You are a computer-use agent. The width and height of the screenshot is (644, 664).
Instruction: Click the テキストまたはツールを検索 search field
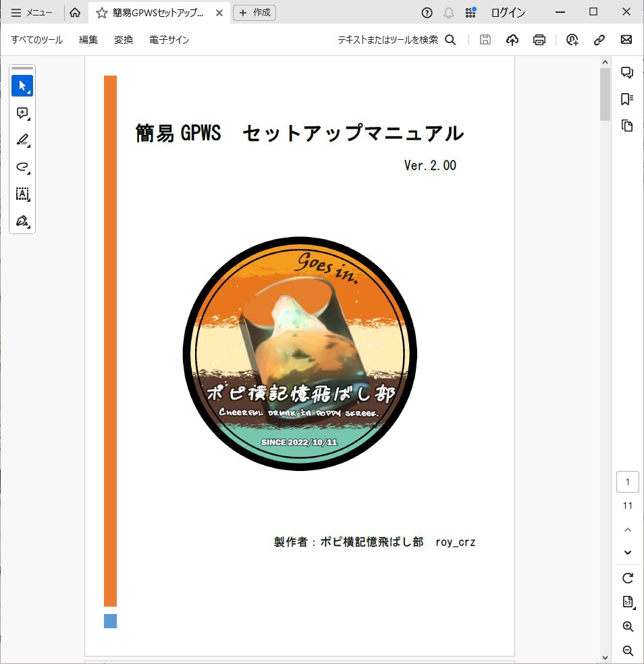(387, 40)
